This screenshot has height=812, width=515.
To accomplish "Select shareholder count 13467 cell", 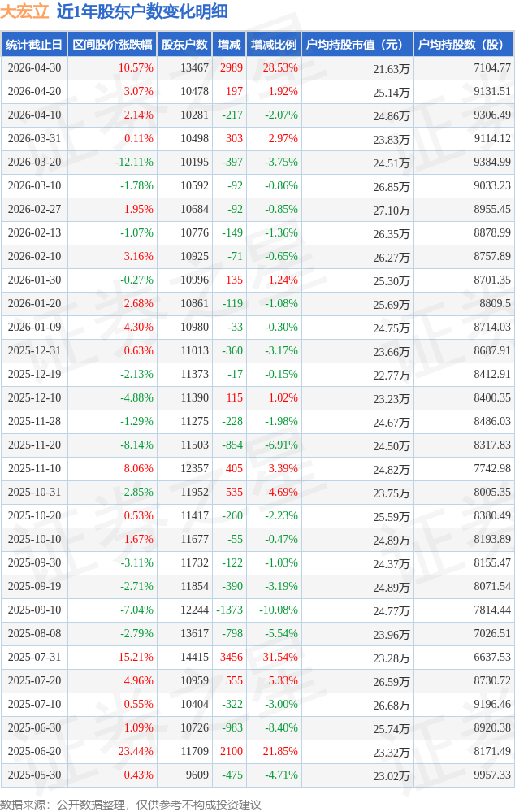I will click(195, 67).
